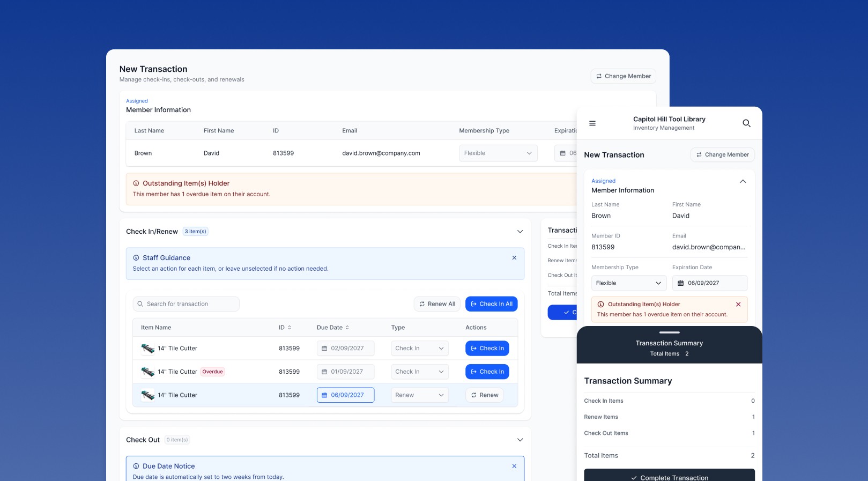Click the tile cutter thumbnail in Overdue row
Viewport: 868px width, 481px height.
click(x=147, y=372)
